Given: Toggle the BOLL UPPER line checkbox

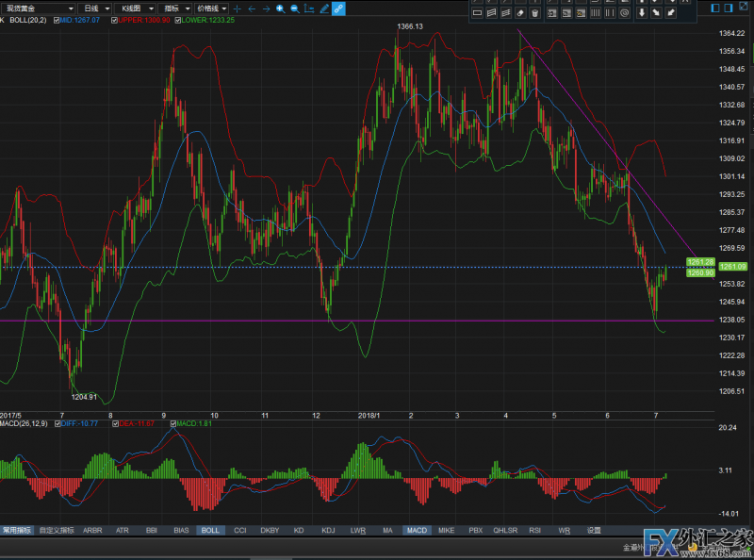Looking at the screenshot, I should [x=113, y=19].
